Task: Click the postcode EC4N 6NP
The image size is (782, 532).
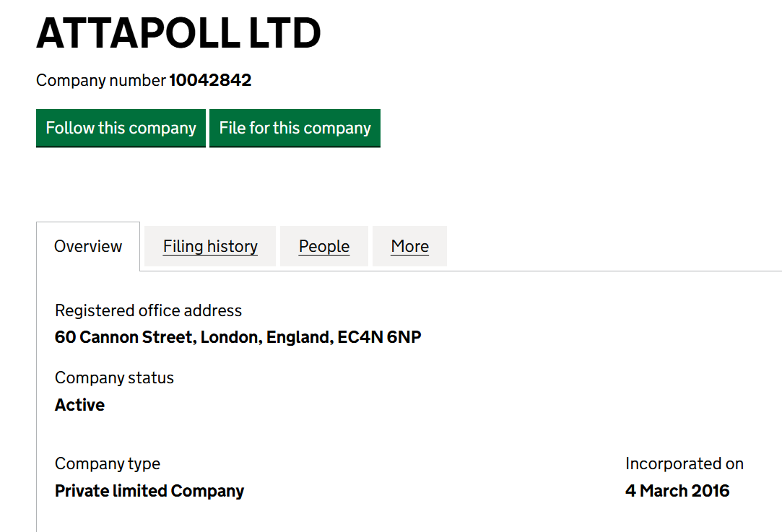Action: pyautogui.click(x=379, y=337)
